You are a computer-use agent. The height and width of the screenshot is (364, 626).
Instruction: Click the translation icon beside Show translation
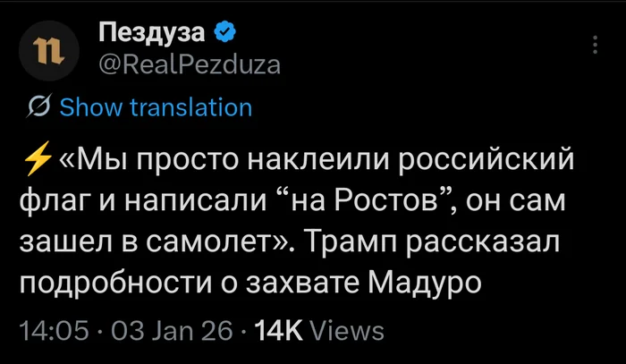click(x=38, y=108)
